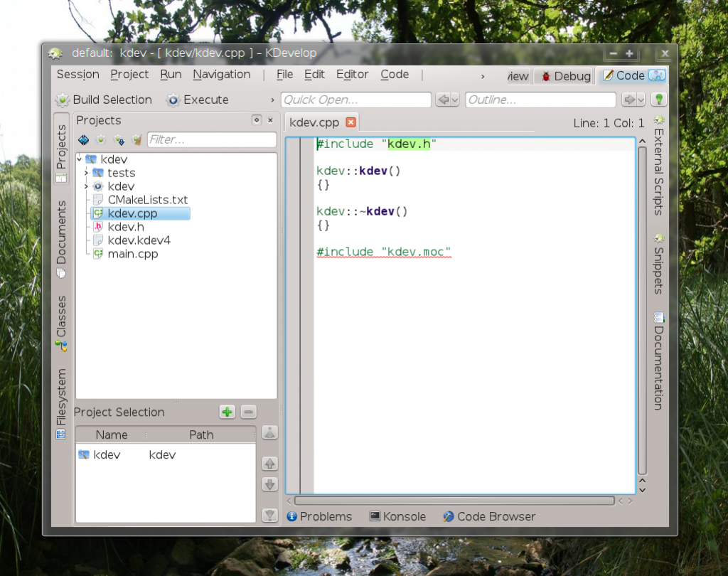Image resolution: width=728 pixels, height=576 pixels.
Task: Open the Konsole bottom panel
Action: coord(398,516)
